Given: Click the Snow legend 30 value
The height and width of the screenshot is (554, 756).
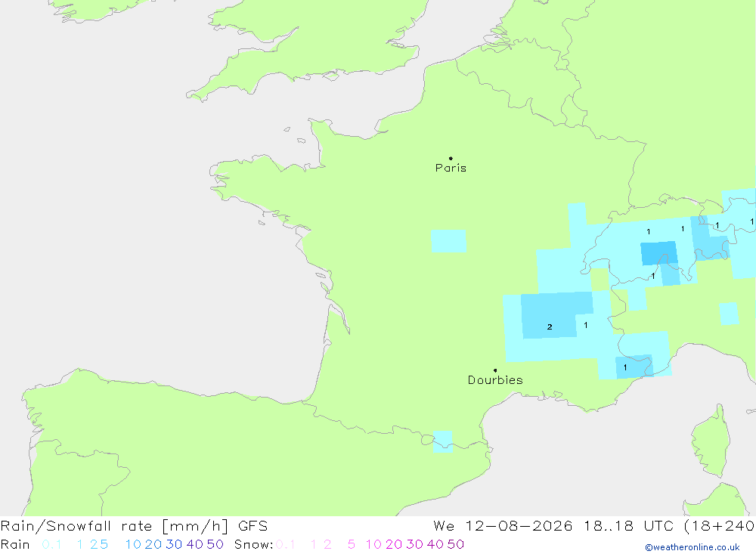Looking at the screenshot, I should tap(414, 544).
